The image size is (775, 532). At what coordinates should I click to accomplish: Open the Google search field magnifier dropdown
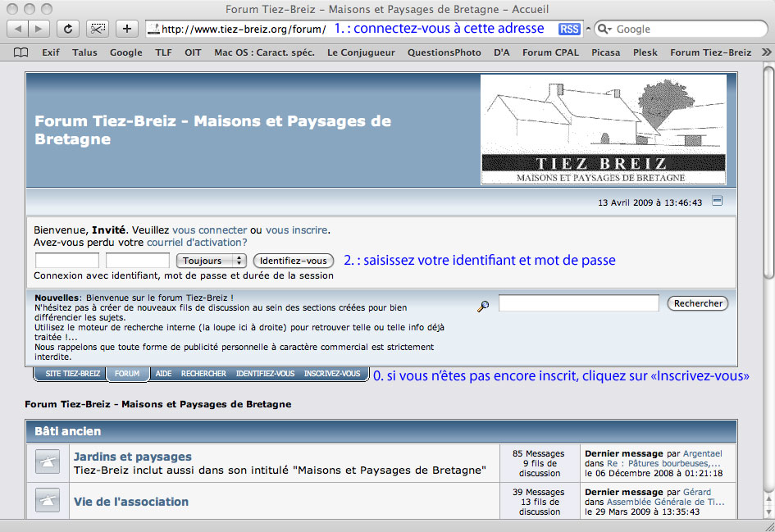pos(604,29)
